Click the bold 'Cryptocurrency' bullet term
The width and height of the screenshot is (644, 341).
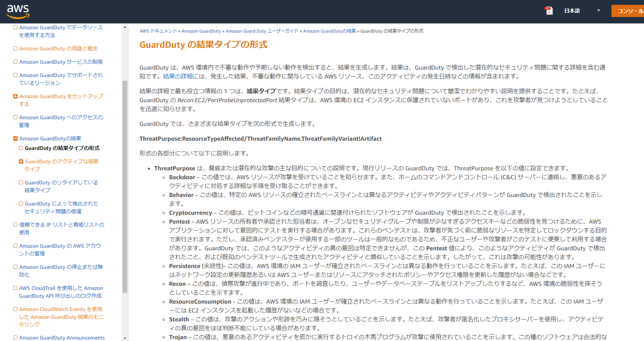click(x=190, y=213)
